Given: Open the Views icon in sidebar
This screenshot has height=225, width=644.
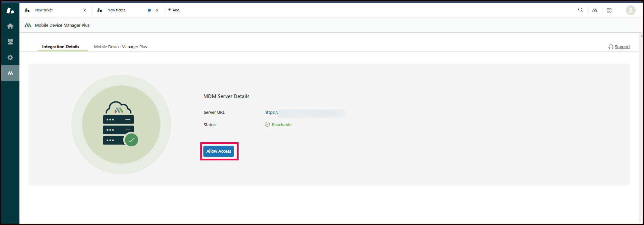Looking at the screenshot, I should [10, 42].
